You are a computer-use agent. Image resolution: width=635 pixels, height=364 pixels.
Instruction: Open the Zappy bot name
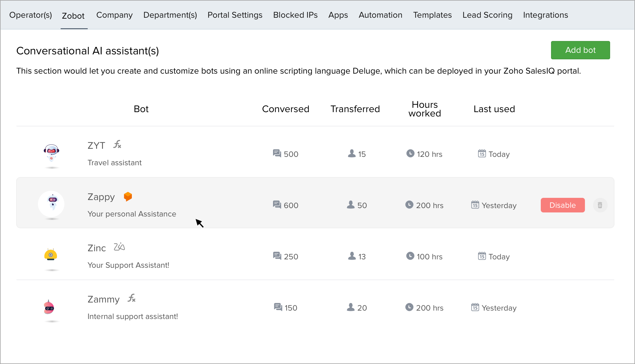pos(101,197)
